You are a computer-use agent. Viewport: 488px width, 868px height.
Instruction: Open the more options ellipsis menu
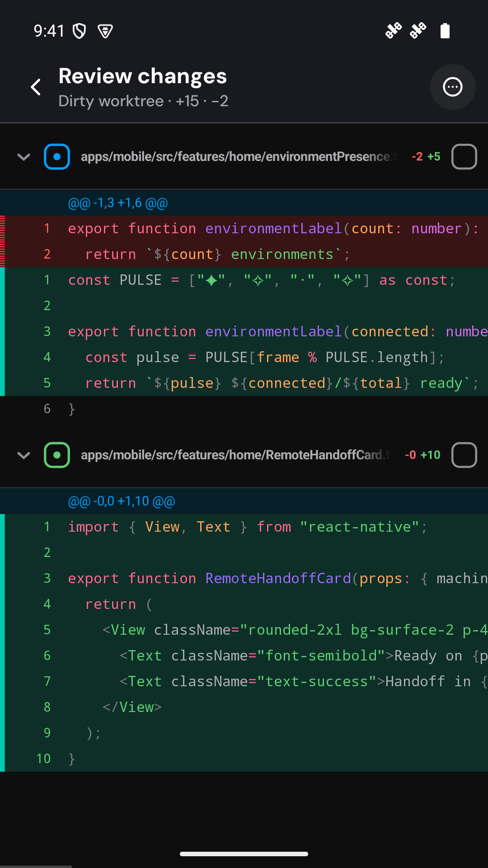(453, 87)
